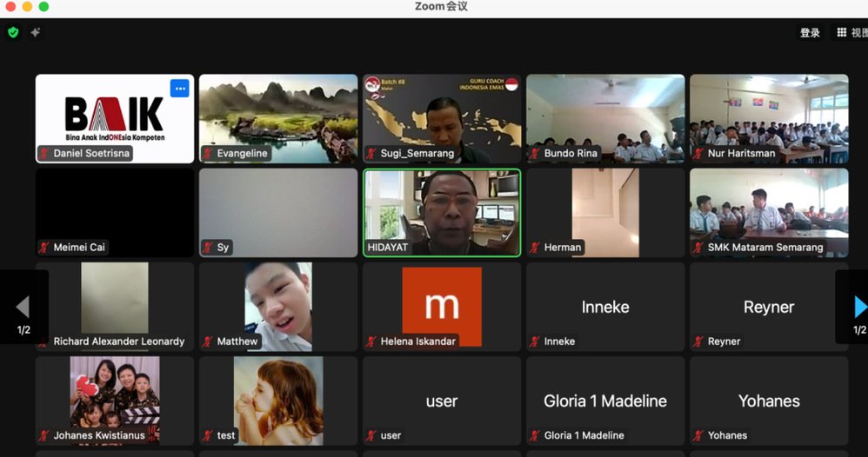Click the HIDAYAT name label
The width and height of the screenshot is (868, 457).
pos(388,248)
